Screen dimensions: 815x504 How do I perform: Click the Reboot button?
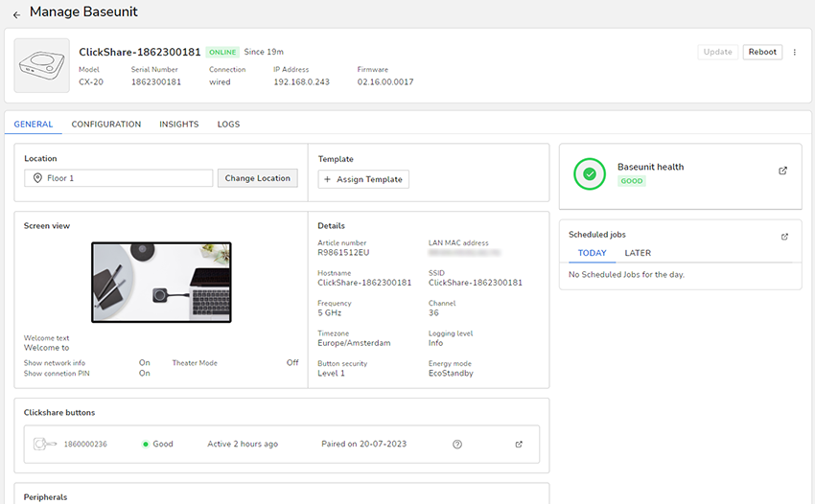point(762,52)
